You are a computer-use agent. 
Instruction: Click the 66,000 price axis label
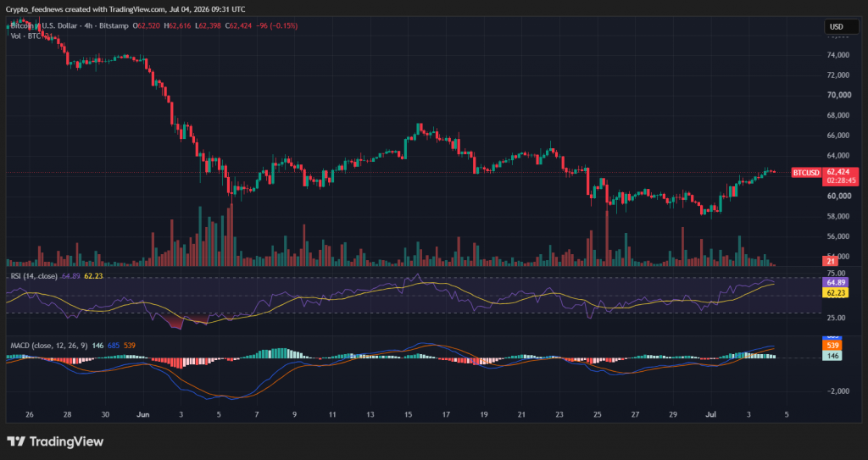(x=839, y=135)
